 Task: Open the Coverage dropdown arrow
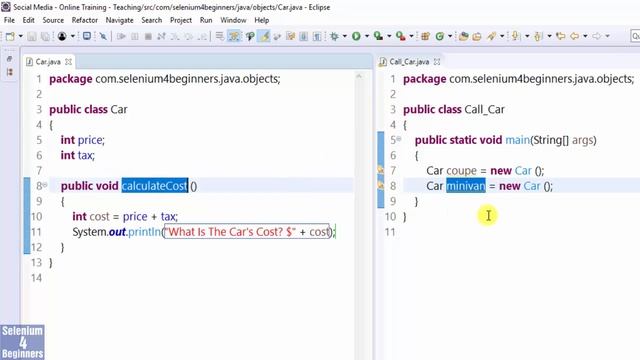click(x=389, y=36)
